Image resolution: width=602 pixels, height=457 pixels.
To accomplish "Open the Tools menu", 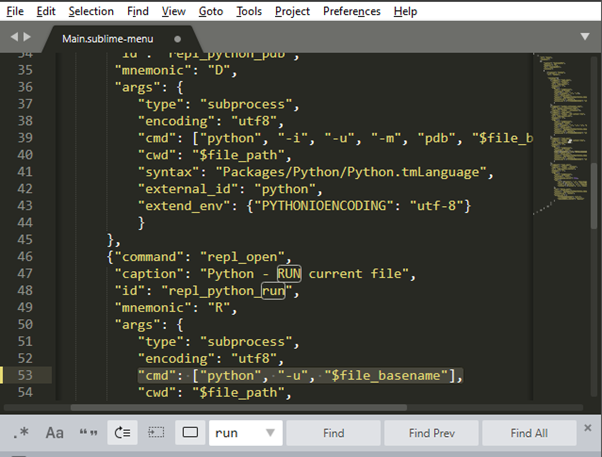I will tap(249, 11).
